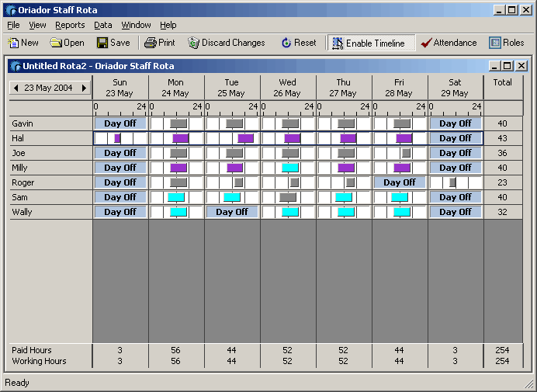Select Wally's cyan Monday shift bar
The image size is (537, 392).
(178, 212)
